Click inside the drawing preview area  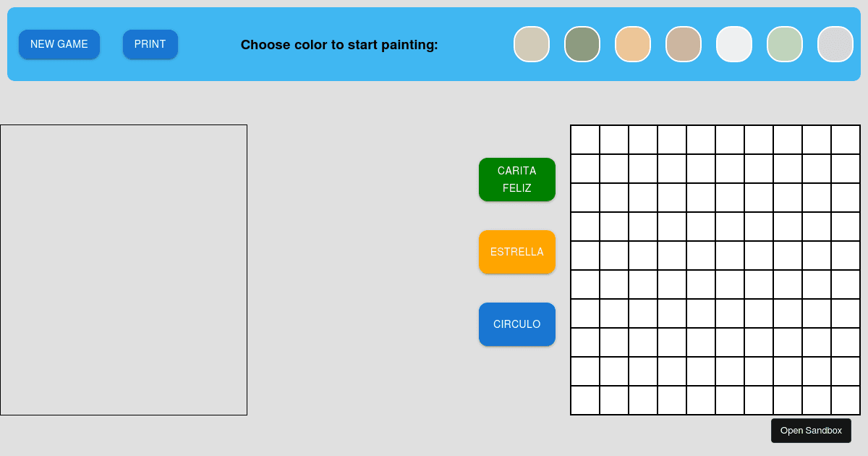(x=123, y=269)
